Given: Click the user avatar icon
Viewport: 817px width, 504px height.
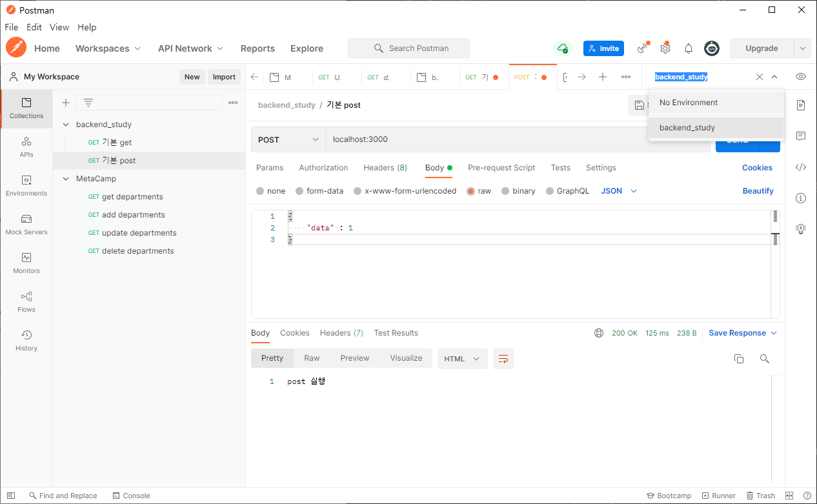Looking at the screenshot, I should pos(712,48).
